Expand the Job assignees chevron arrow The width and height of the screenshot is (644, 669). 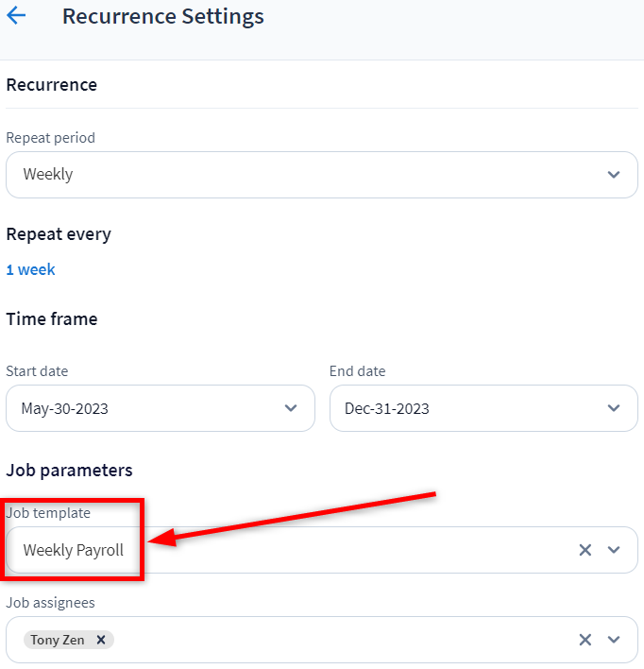[615, 640]
